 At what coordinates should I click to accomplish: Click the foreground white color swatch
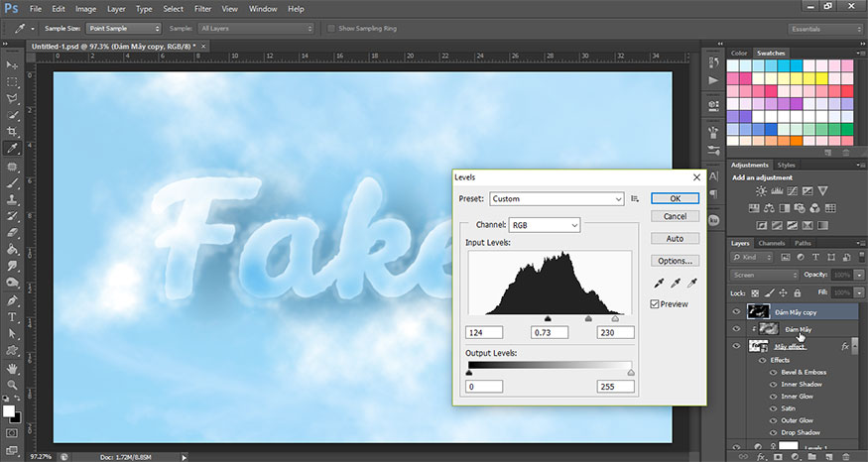(x=8, y=411)
